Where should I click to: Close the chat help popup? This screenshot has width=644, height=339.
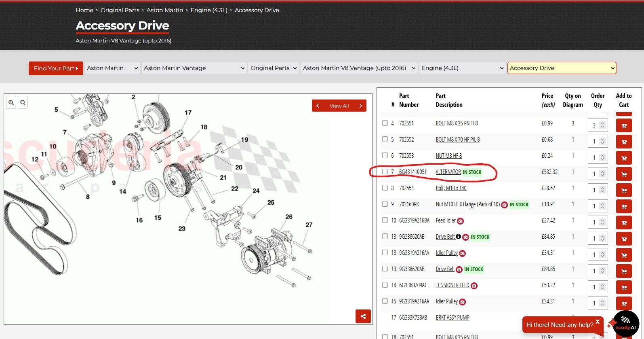pyautogui.click(x=598, y=322)
